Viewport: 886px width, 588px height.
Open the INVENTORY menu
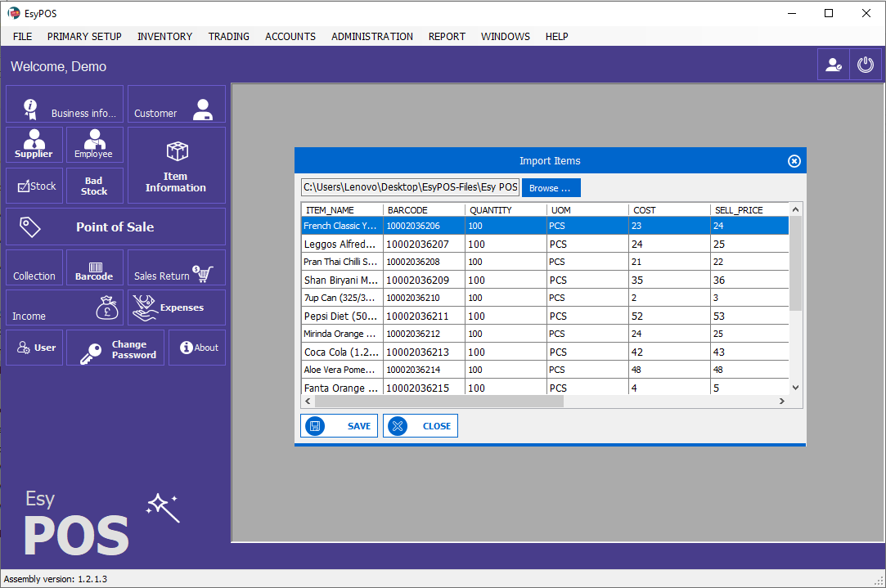(165, 36)
